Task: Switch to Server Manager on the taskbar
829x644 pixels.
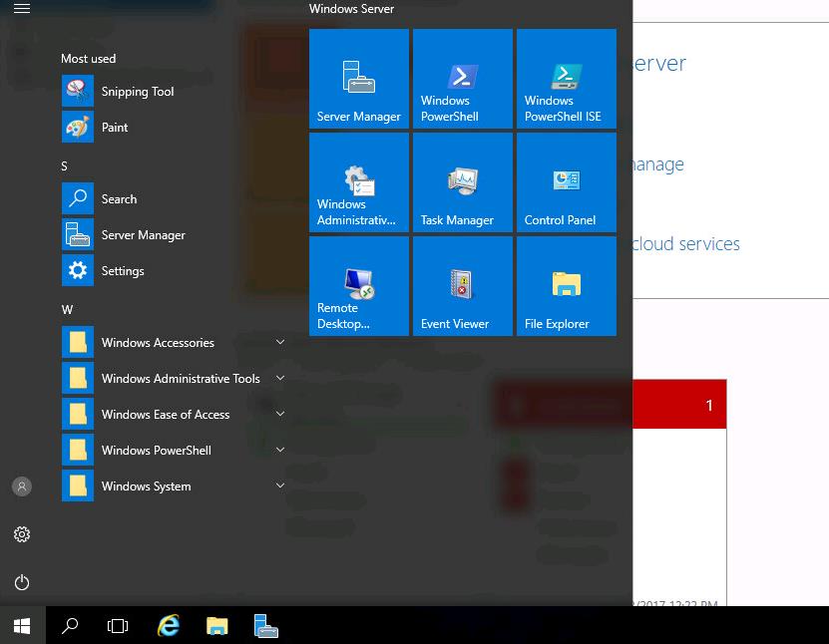Action: coord(265,625)
